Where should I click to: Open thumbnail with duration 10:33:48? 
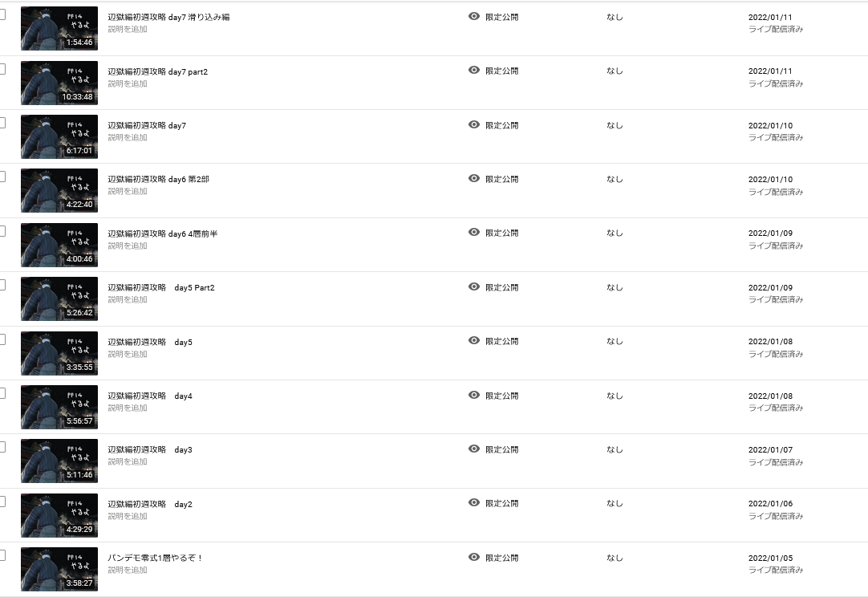click(59, 83)
